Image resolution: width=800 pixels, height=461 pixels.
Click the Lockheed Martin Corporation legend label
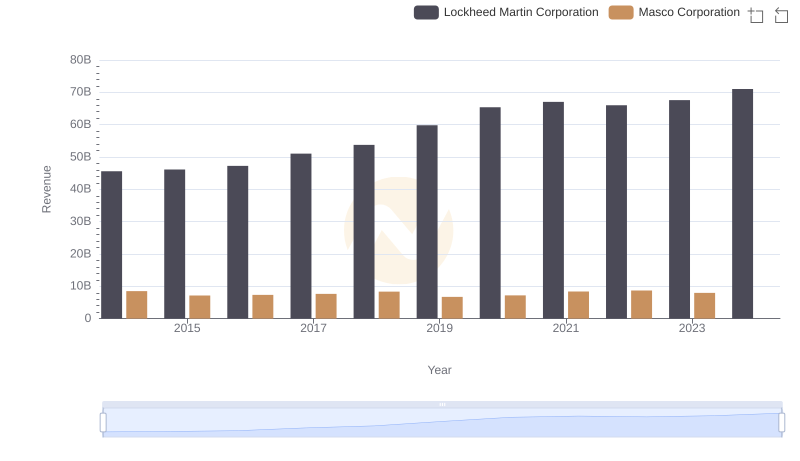pyautogui.click(x=521, y=12)
